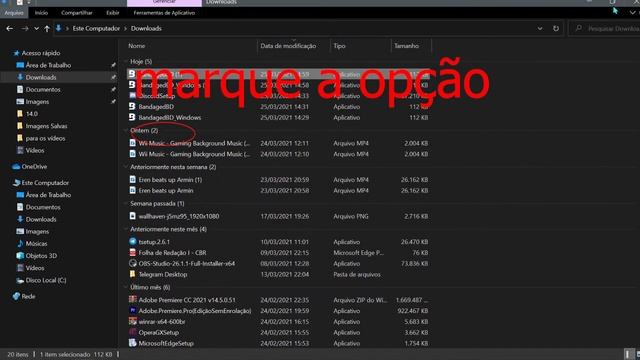Sort by Tipo column header
This screenshot has width=640, height=360.
pos(339,46)
